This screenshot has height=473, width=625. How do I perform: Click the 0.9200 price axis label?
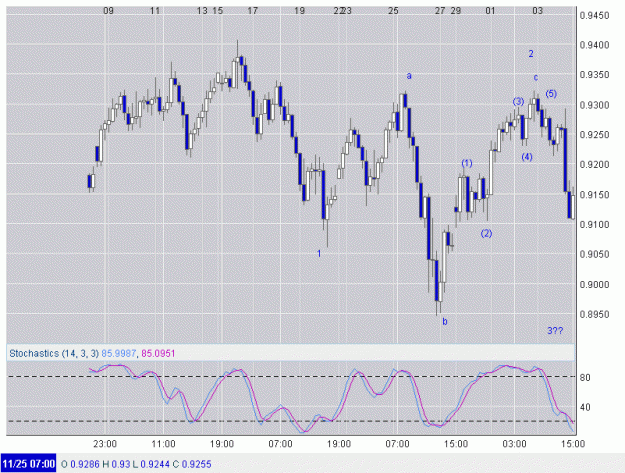coord(594,165)
